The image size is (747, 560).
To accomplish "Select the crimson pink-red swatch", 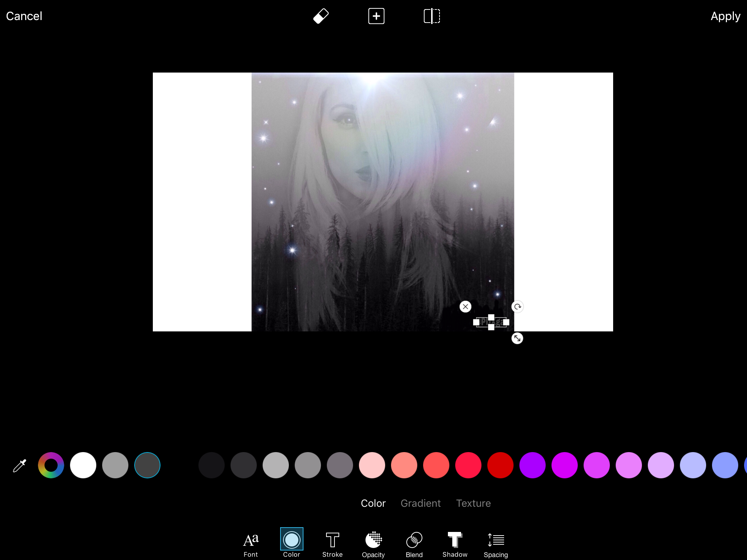I will coord(468,465).
